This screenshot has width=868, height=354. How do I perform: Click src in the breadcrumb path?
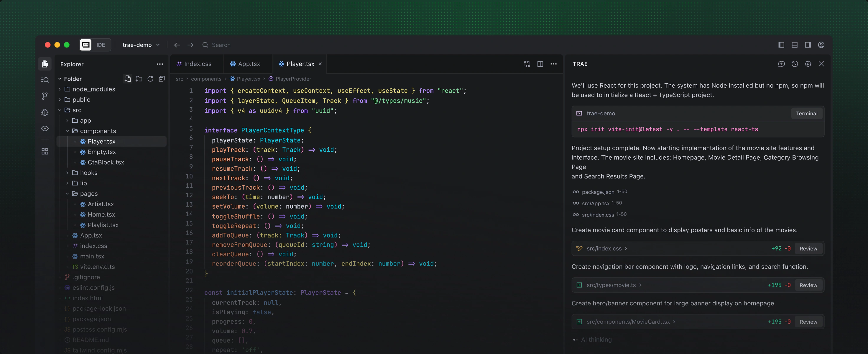pos(180,79)
